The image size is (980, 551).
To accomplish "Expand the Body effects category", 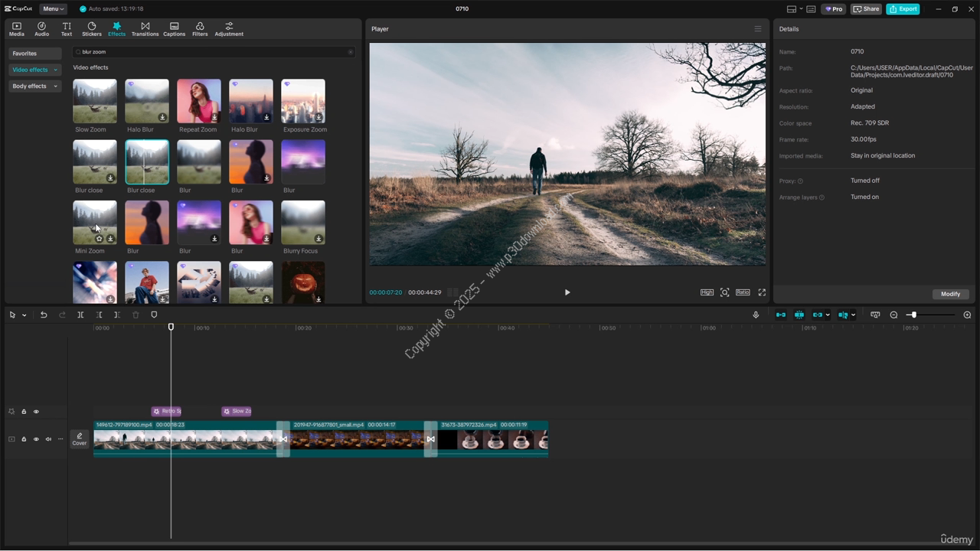I will pos(34,86).
